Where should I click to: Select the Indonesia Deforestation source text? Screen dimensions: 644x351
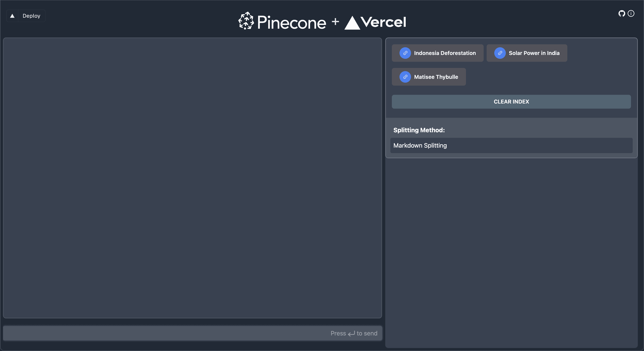445,53
